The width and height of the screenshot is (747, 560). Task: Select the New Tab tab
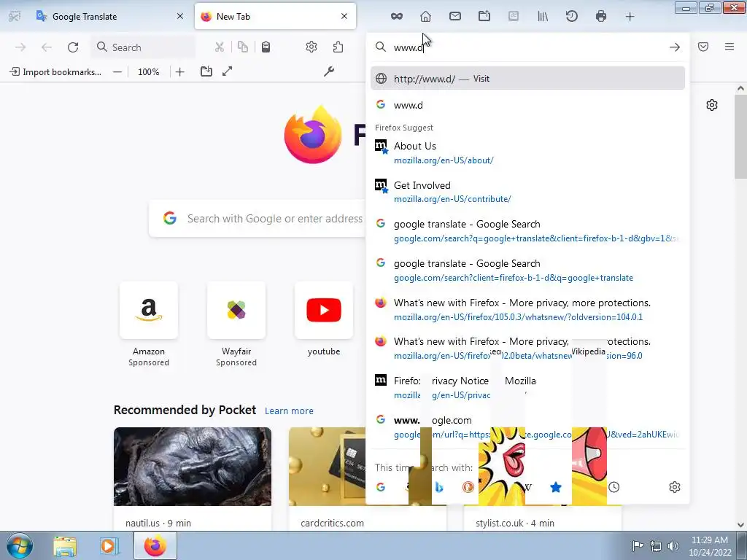coord(275,17)
